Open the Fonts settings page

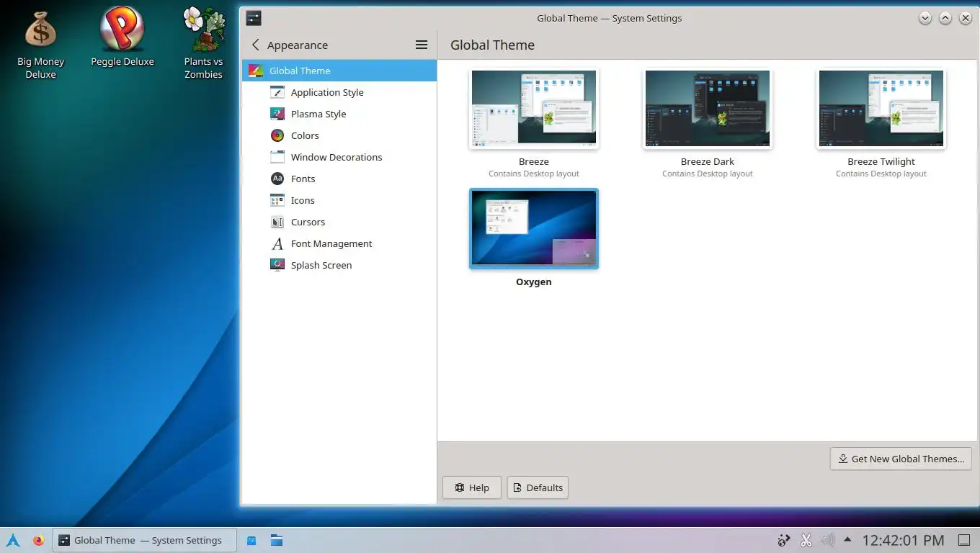pyautogui.click(x=339, y=179)
